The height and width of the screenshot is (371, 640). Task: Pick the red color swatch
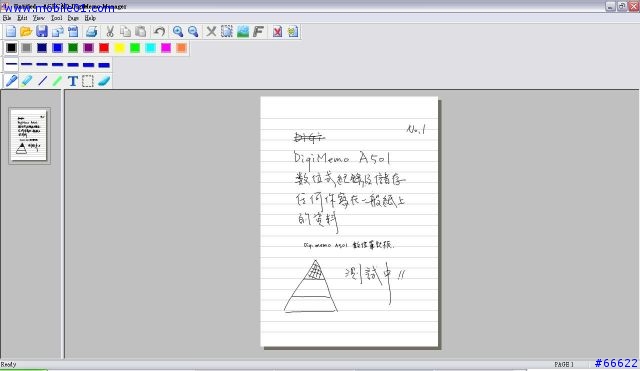pyautogui.click(x=104, y=48)
